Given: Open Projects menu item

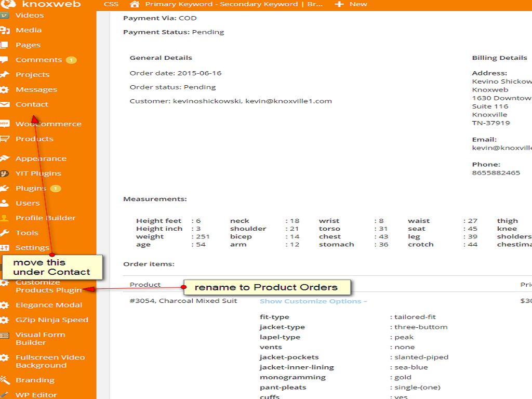Looking at the screenshot, I should point(33,75).
